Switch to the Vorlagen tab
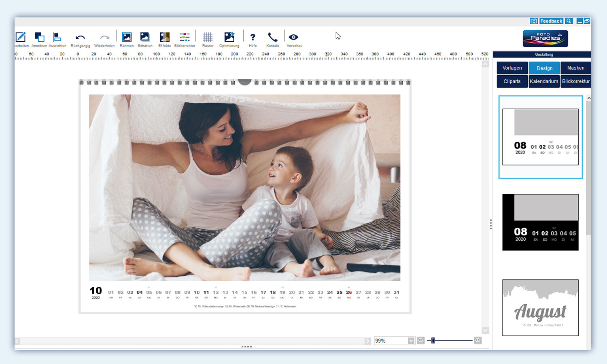Image resolution: width=607 pixels, height=364 pixels. 512,68
